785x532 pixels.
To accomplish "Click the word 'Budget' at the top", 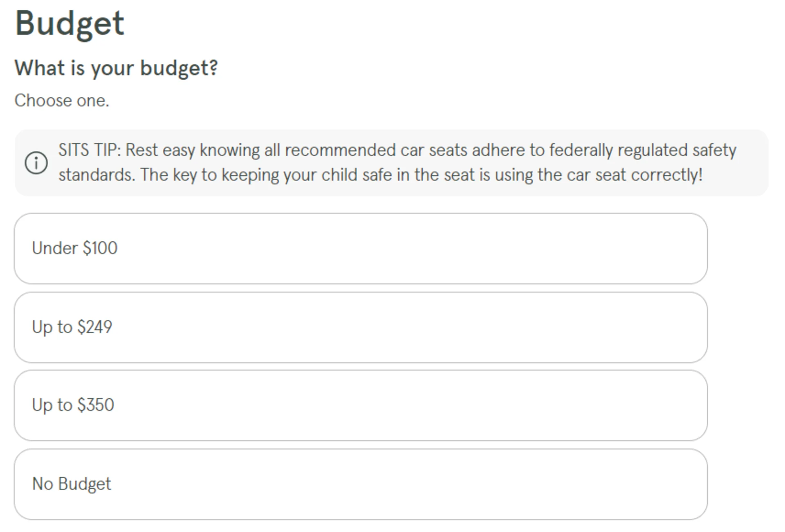I will click(70, 23).
